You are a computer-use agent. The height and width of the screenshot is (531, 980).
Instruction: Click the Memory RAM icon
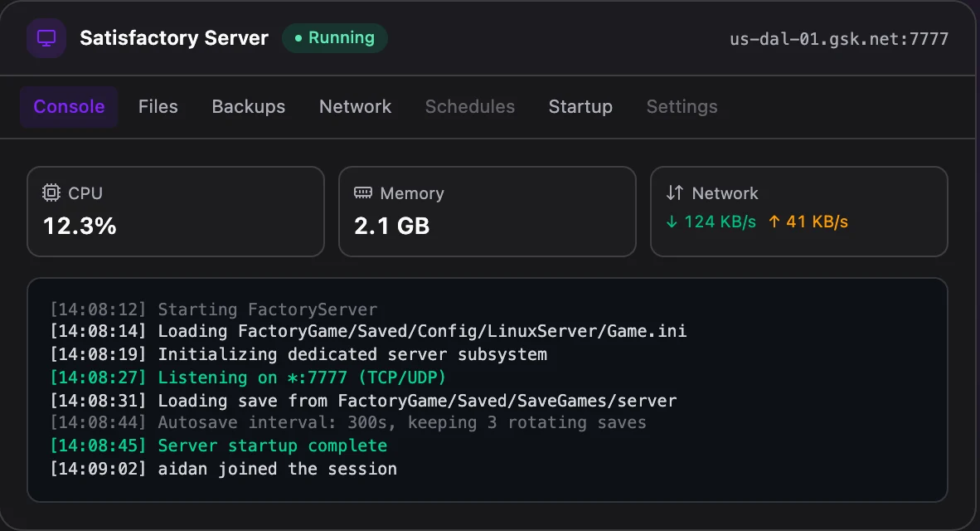(363, 192)
